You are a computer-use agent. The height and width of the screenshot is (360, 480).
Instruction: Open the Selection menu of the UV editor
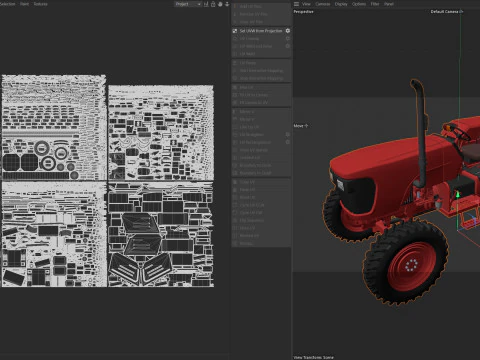7,4
